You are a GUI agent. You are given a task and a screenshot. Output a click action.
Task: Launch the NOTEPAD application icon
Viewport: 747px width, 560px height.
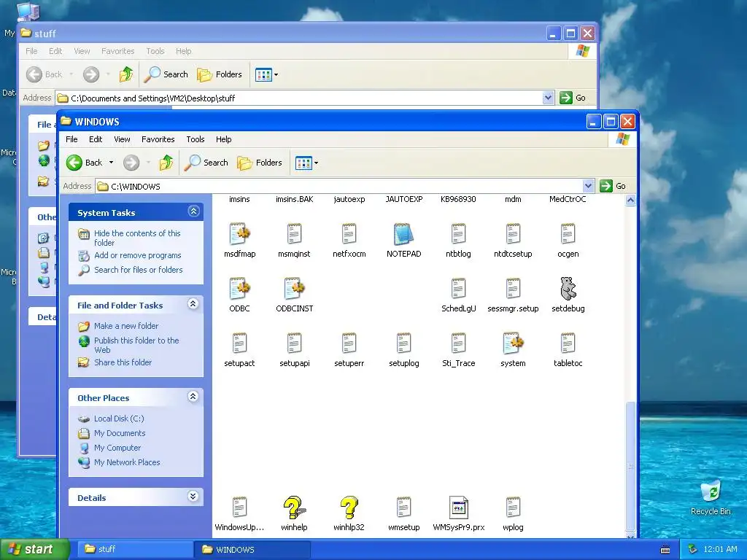(403, 234)
